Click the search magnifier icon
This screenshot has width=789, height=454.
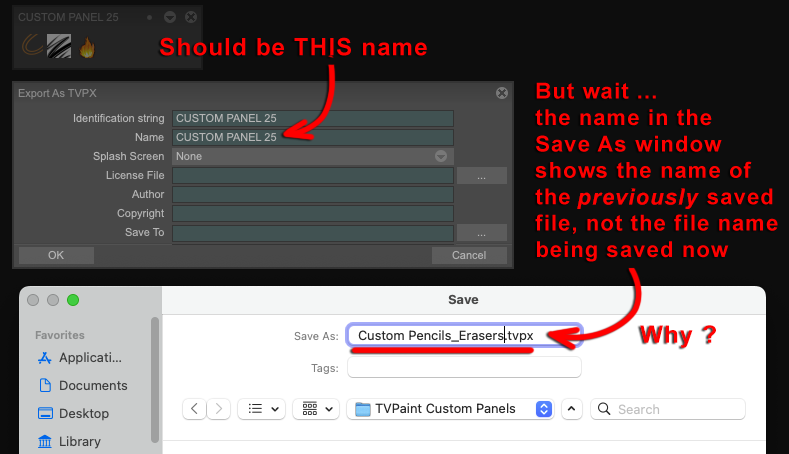(x=604, y=409)
